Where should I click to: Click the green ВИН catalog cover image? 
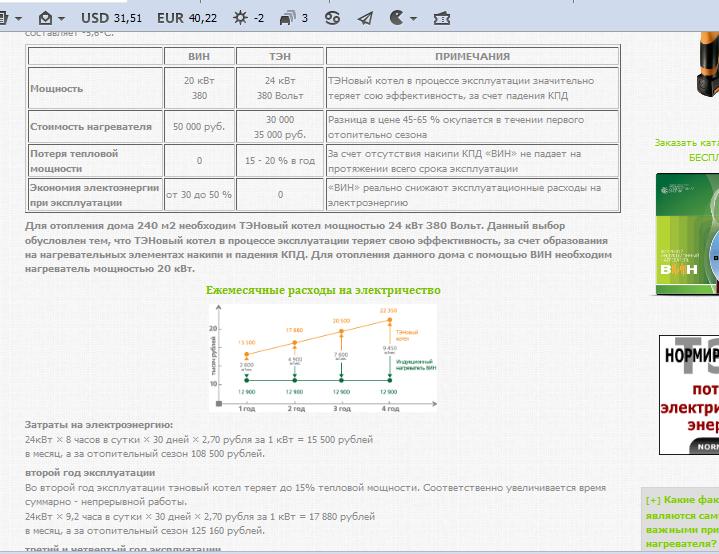coord(687,234)
